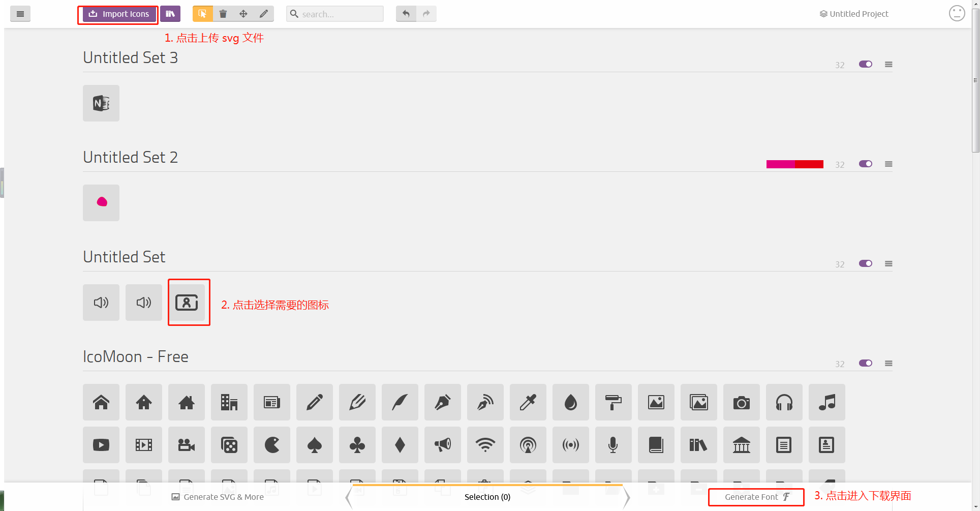Select the second speaker volume icon
Viewport: 980px width, 511px height.
click(144, 303)
